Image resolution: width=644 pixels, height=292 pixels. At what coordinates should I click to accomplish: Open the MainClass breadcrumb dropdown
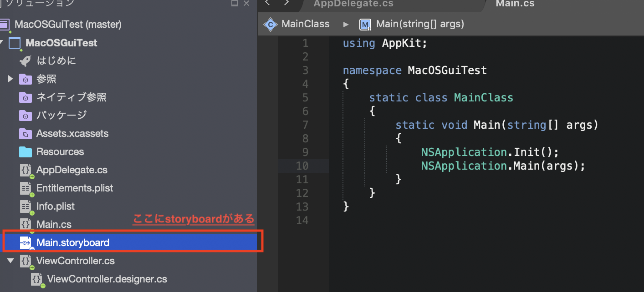point(306,24)
